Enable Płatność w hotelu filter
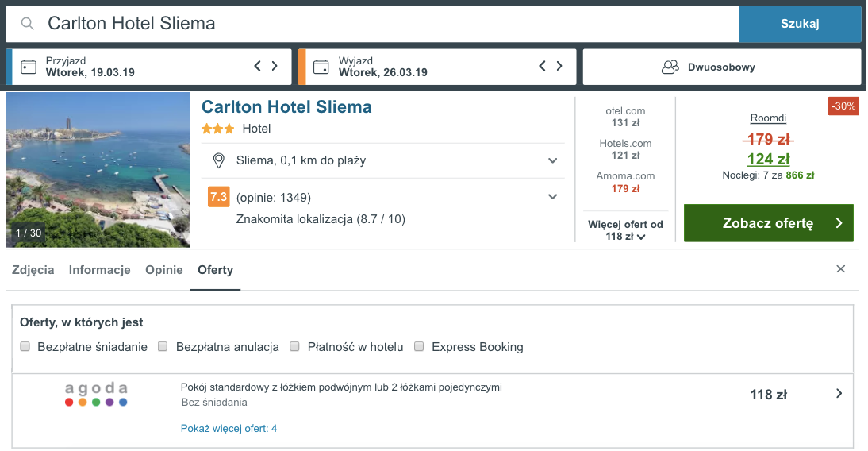This screenshot has height=451, width=868. click(x=294, y=346)
